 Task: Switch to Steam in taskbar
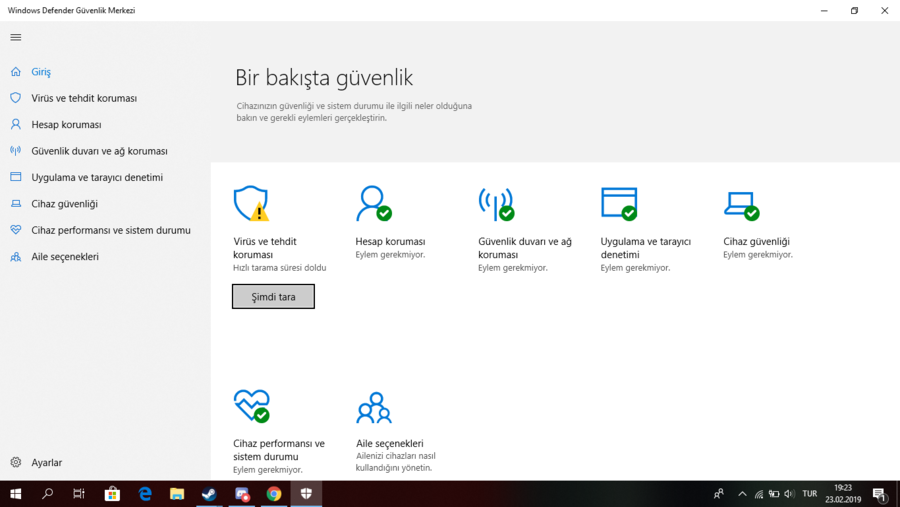point(209,494)
